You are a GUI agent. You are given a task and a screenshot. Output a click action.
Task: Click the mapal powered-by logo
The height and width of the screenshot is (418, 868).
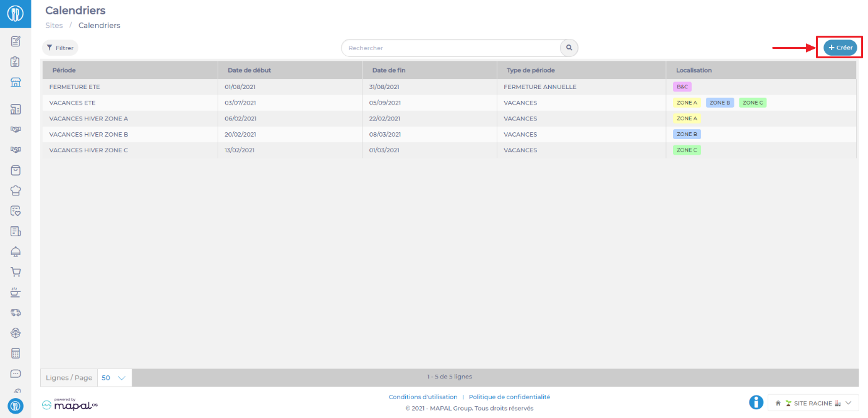[x=70, y=404]
